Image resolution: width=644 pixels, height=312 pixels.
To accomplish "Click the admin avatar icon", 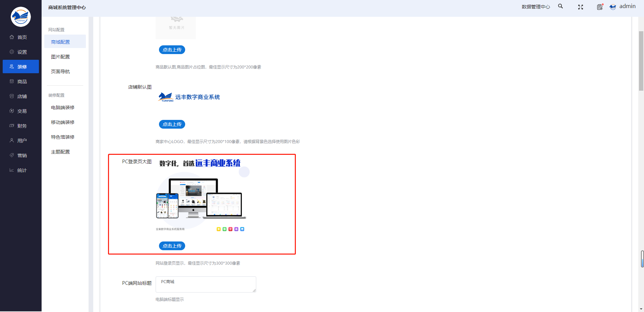I will click(613, 7).
